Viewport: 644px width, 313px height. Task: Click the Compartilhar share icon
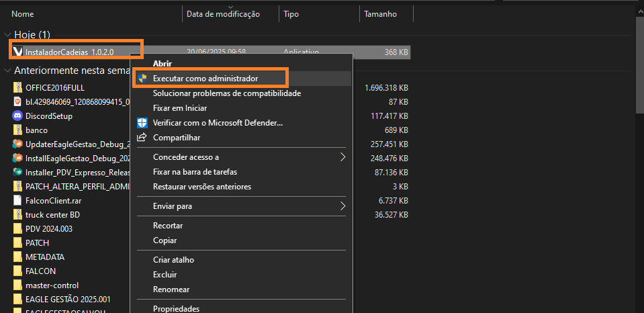coord(142,137)
